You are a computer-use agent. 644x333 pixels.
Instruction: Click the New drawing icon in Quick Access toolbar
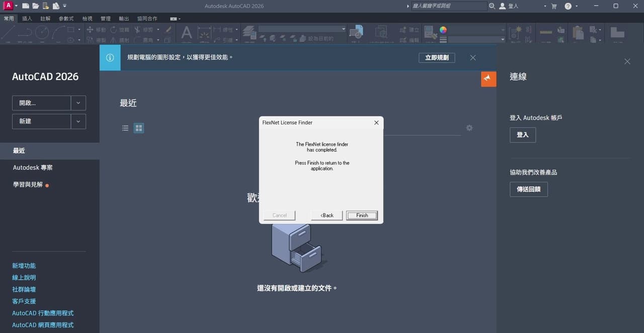point(25,6)
